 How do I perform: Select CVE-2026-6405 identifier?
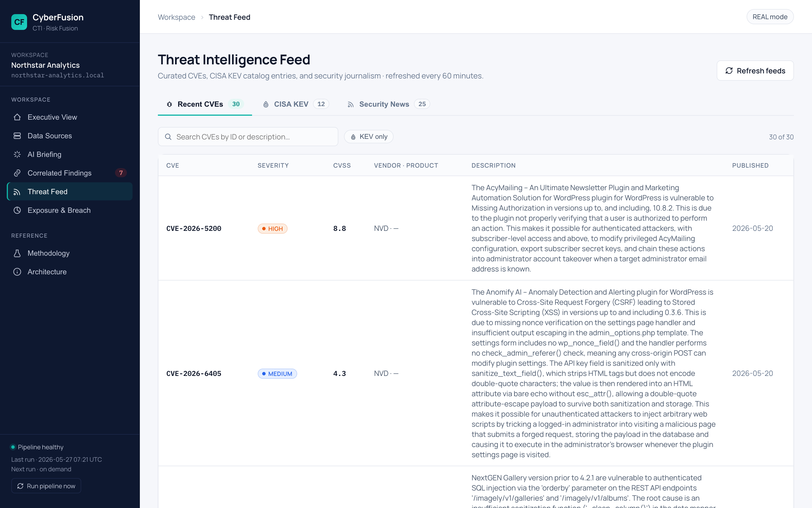click(194, 374)
